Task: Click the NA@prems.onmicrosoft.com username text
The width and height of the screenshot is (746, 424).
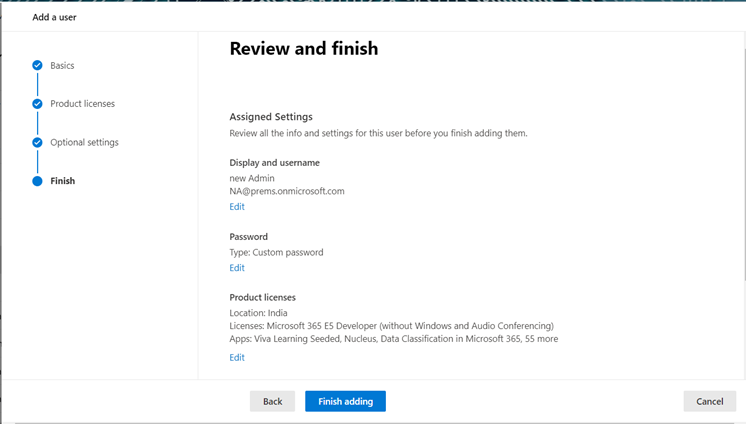Action: pyautogui.click(x=287, y=191)
